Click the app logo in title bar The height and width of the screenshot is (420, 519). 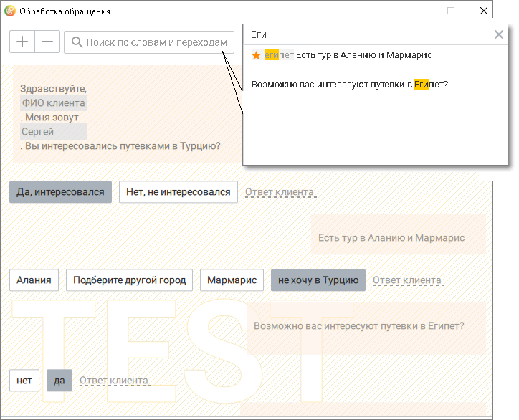coord(10,11)
